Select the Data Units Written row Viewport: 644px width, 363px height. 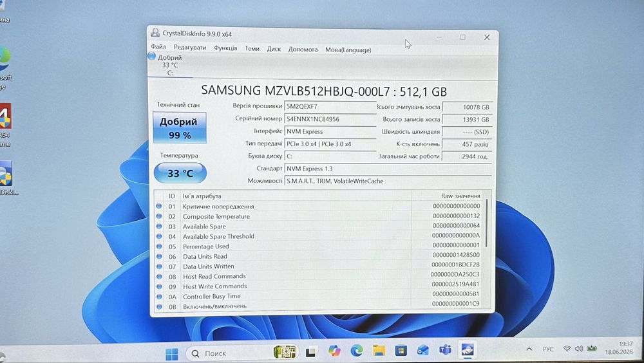coord(318,266)
